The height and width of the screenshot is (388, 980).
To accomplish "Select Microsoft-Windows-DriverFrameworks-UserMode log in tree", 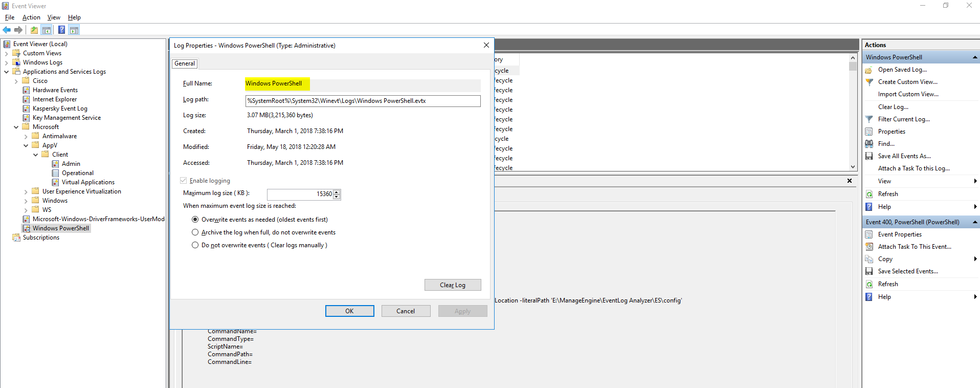I will [x=98, y=219].
